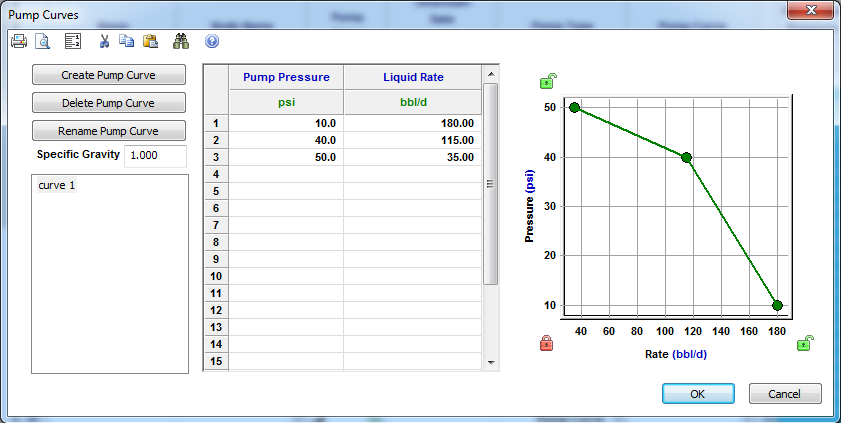Click the Paste clipboard icon
Image resolution: width=841 pixels, height=423 pixels.
[150, 41]
